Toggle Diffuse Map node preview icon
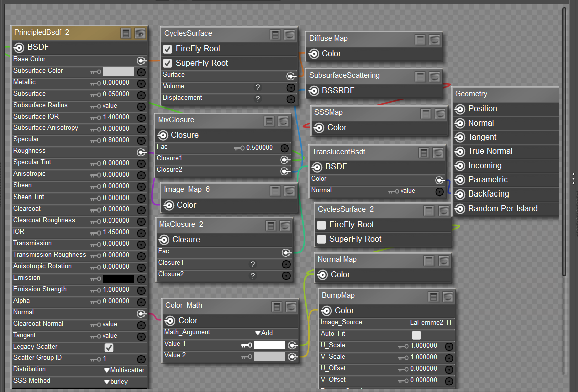 click(435, 40)
